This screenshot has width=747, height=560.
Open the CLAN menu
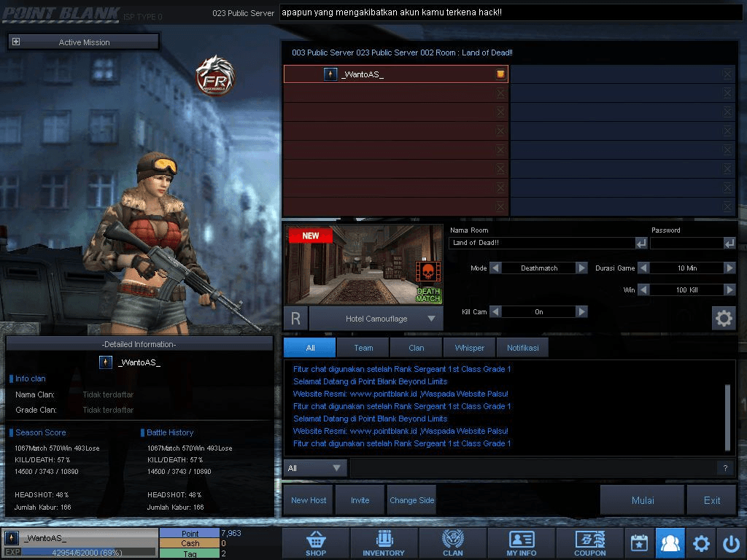pyautogui.click(x=452, y=543)
